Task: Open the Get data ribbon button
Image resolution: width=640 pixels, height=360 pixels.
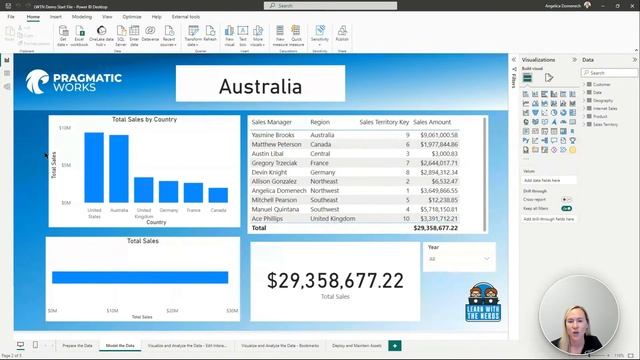Action: pos(63,36)
